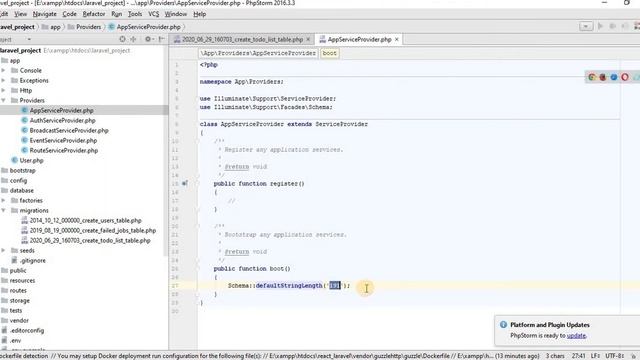This screenshot has height=360, width=640.
Task: Open file in blue Safari browser icon
Action: point(614,77)
